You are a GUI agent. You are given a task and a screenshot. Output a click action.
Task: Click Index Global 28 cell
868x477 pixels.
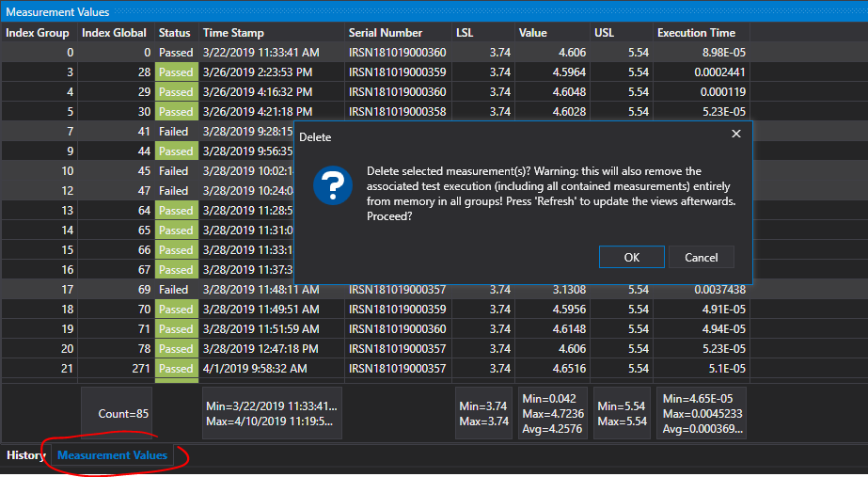(x=117, y=72)
